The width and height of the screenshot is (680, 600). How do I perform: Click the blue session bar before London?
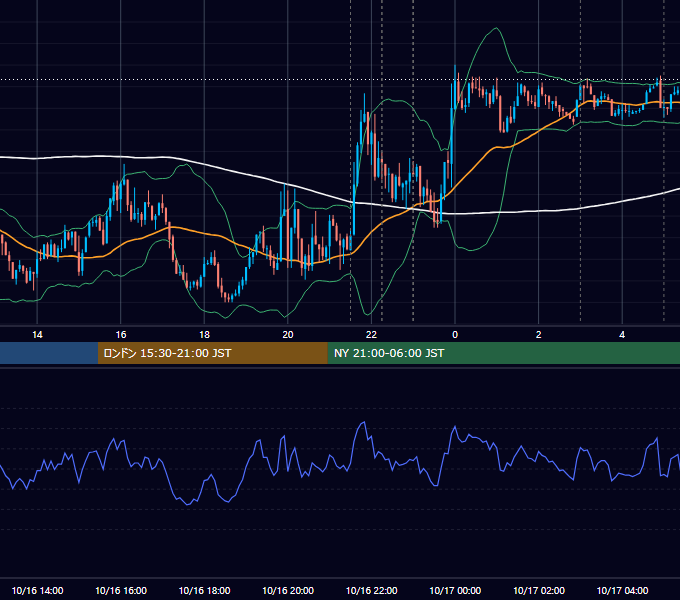click(49, 353)
